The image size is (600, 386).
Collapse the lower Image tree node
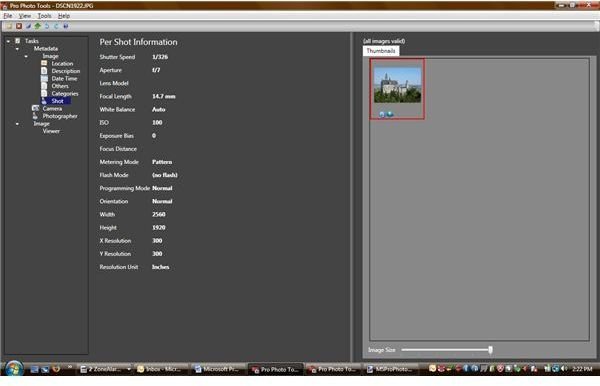click(17, 124)
